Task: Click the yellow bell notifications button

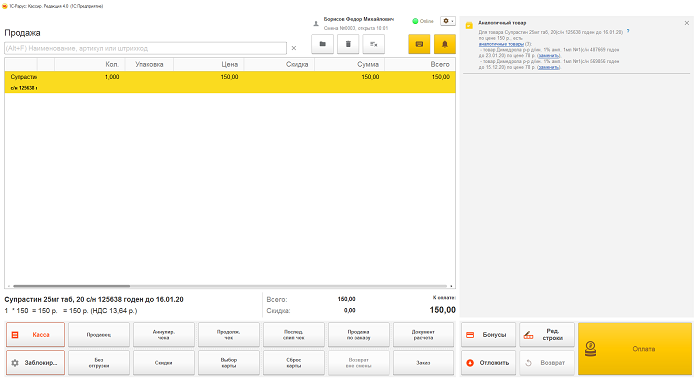Action: click(x=445, y=44)
